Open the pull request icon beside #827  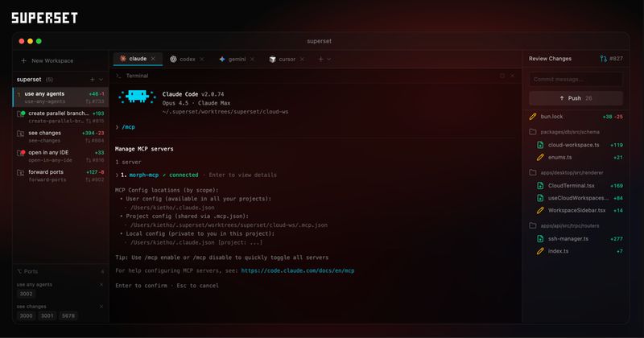603,59
